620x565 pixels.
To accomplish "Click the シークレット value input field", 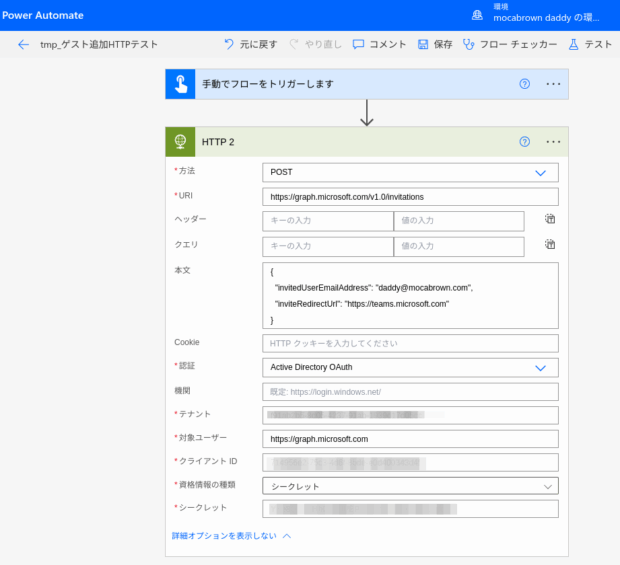I will [x=410, y=509].
